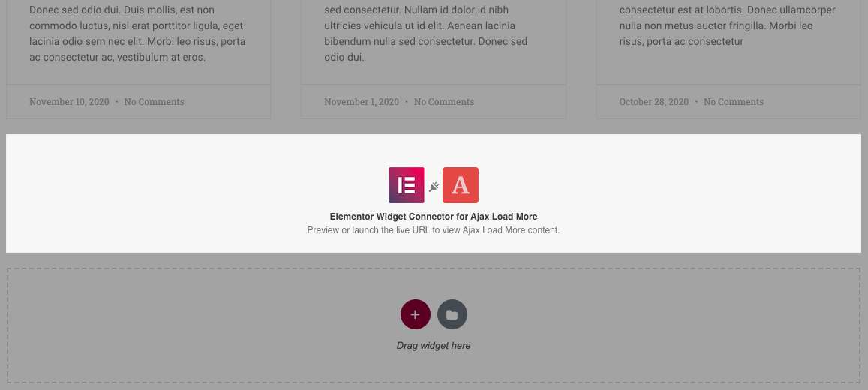Click November 10, 2020 post date
The height and width of the screenshot is (390, 868).
coord(69,102)
